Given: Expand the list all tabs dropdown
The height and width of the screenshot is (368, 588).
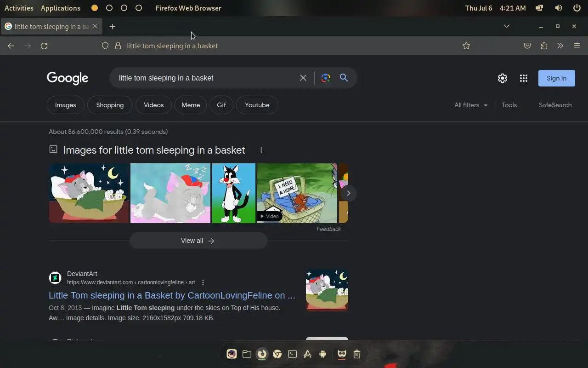Looking at the screenshot, I should [x=507, y=26].
